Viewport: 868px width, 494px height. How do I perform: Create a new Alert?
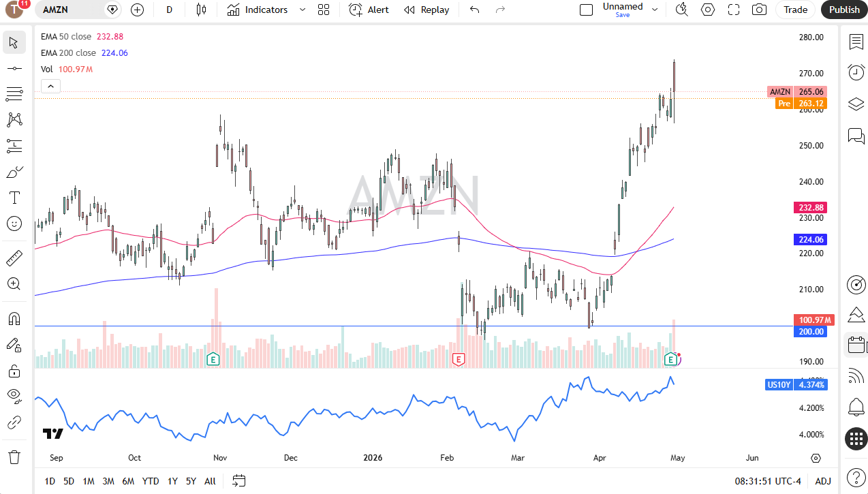[369, 10]
